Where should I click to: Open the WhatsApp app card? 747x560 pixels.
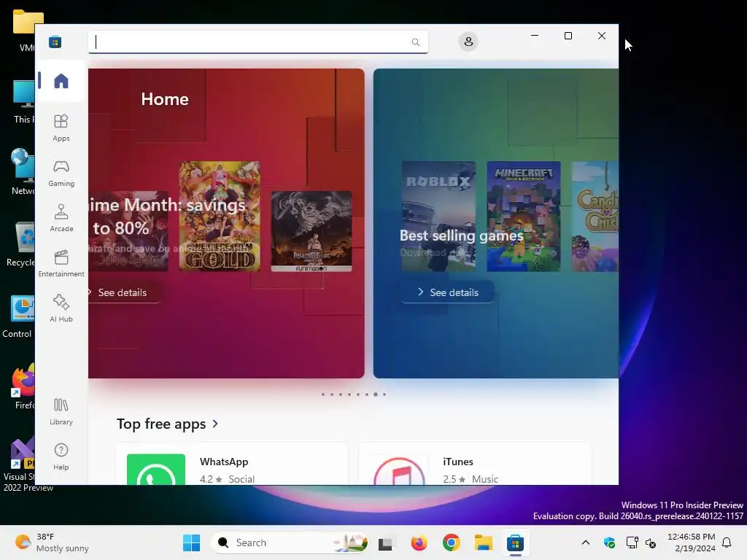click(x=232, y=464)
